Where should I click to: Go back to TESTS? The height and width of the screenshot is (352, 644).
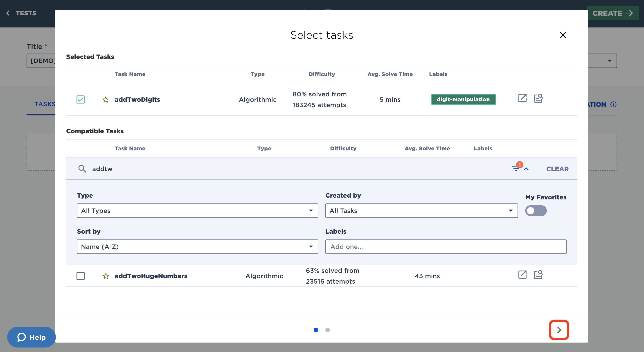(x=21, y=13)
